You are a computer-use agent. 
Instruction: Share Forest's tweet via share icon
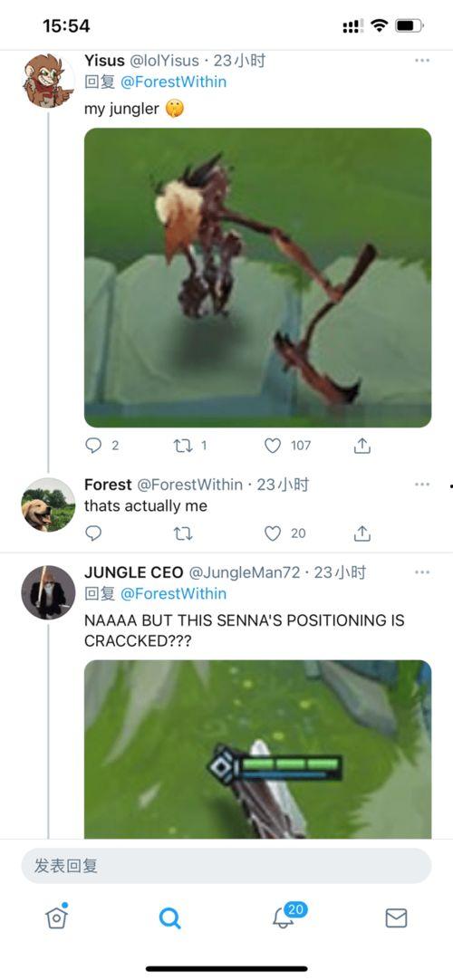(362, 533)
